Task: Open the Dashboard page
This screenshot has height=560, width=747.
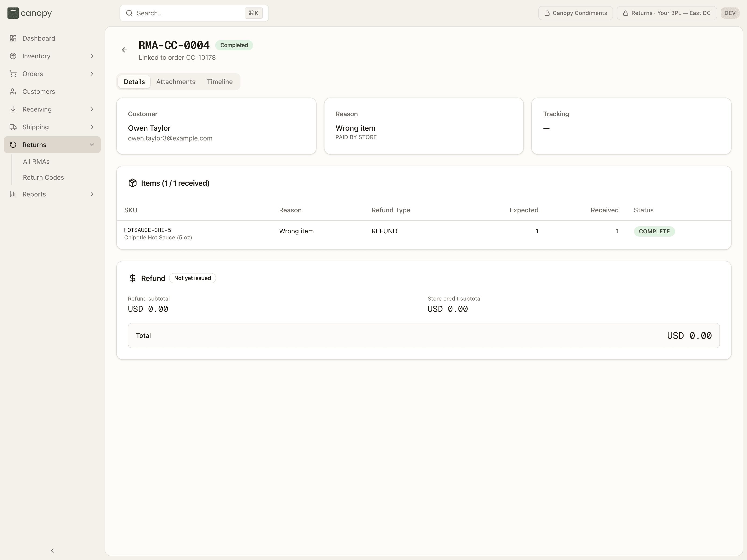Action: pos(52,38)
